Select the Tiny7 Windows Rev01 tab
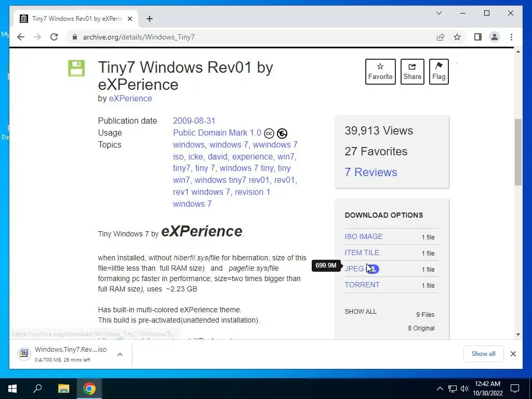This screenshot has width=532, height=399. pos(76,19)
